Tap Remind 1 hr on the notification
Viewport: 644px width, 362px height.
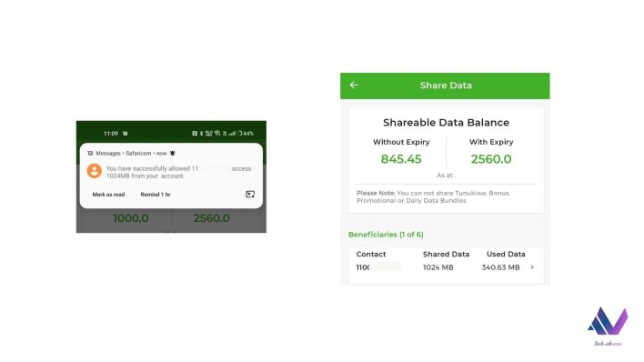pos(156,195)
